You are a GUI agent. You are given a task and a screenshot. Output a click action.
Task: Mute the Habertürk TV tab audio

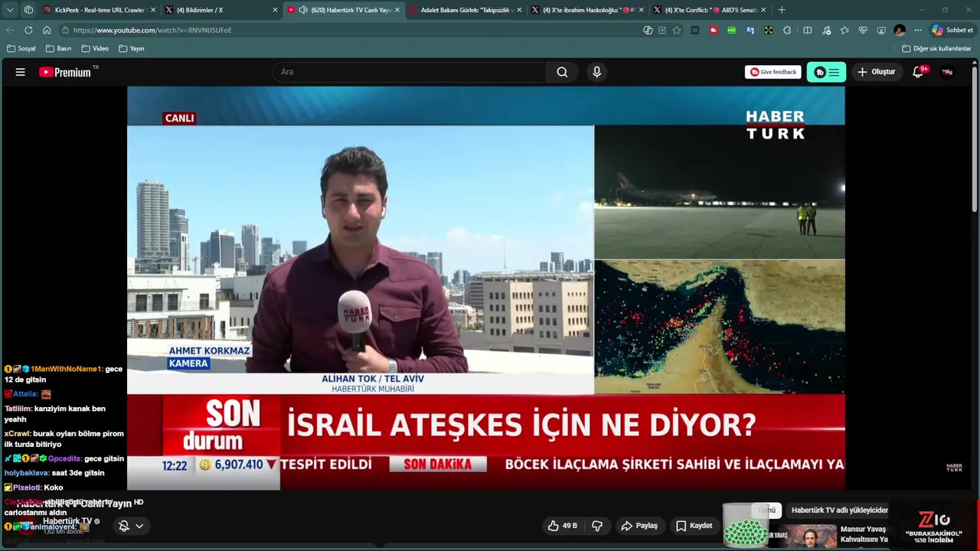303,10
